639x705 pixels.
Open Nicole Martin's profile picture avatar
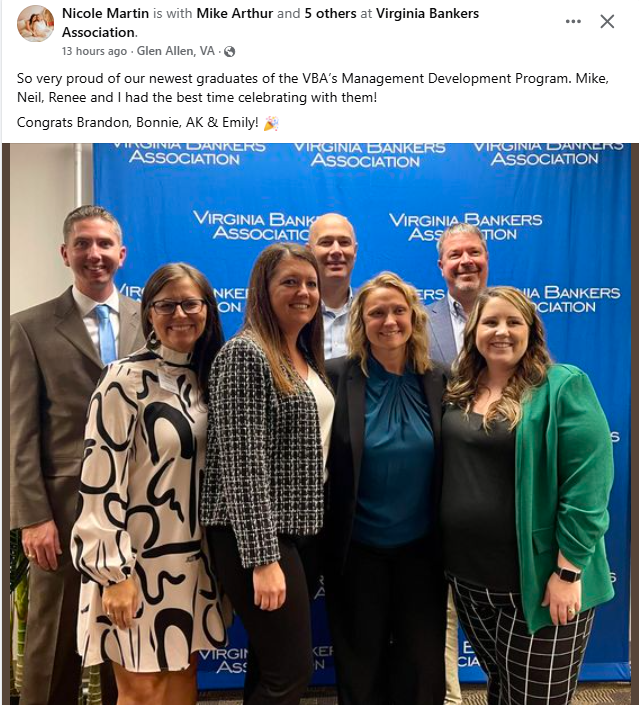click(x=36, y=23)
